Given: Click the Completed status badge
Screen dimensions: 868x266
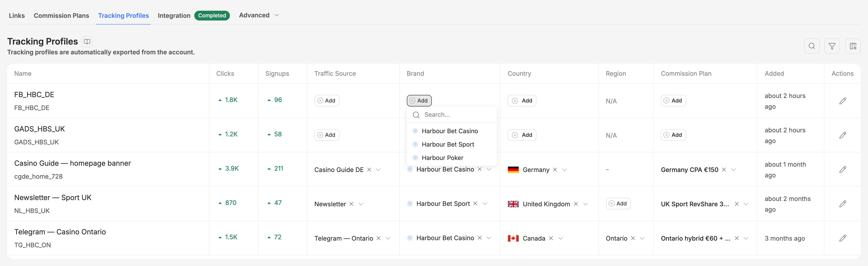Looking at the screenshot, I should (212, 16).
